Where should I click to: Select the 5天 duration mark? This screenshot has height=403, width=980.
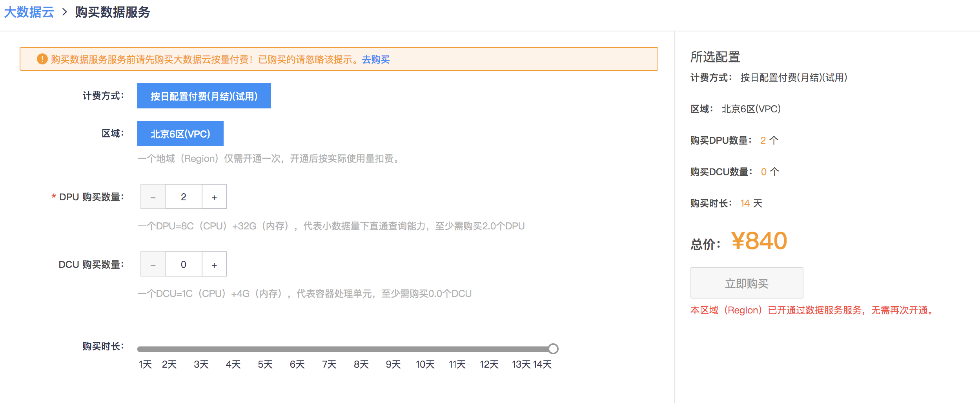[265, 365]
